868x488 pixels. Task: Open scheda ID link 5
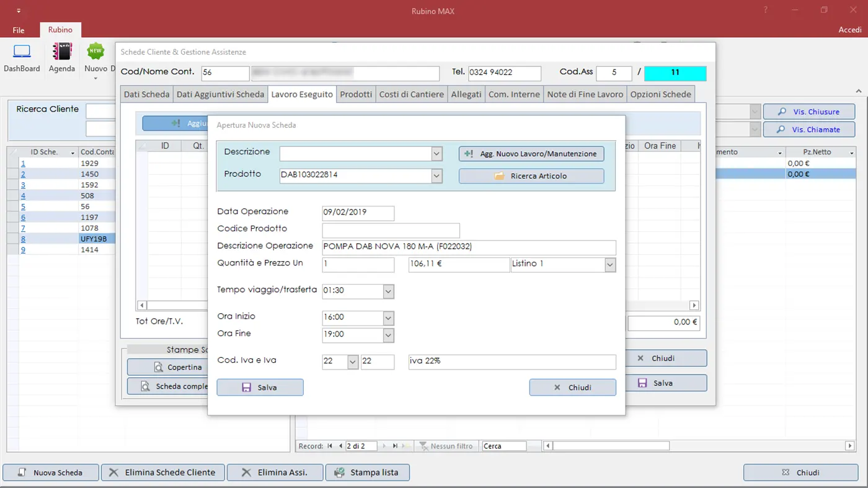pos(24,206)
